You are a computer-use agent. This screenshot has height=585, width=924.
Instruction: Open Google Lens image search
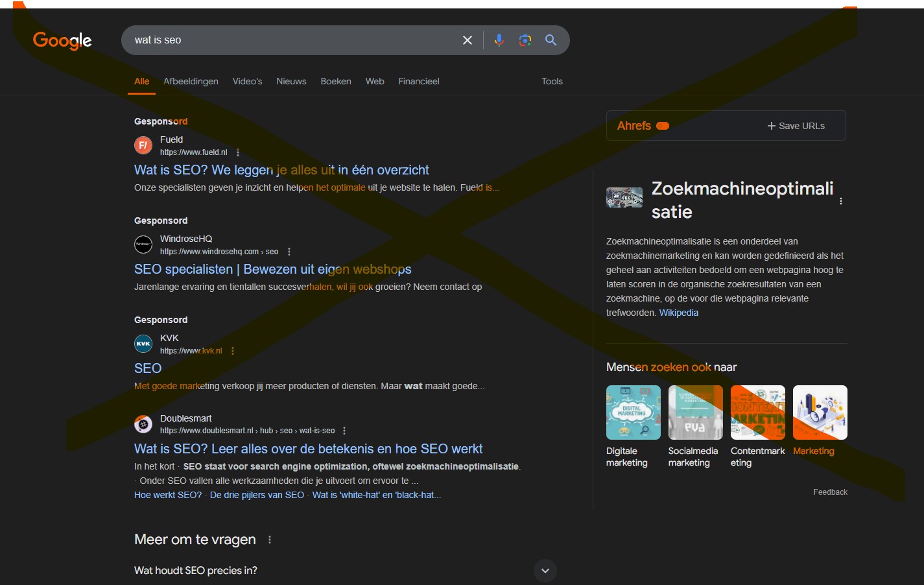point(525,40)
